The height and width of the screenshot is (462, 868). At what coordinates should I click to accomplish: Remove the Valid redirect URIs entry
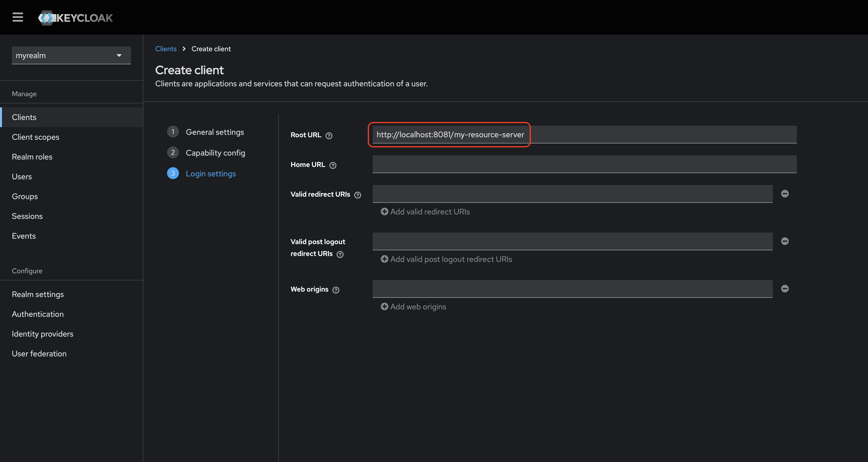pos(785,194)
